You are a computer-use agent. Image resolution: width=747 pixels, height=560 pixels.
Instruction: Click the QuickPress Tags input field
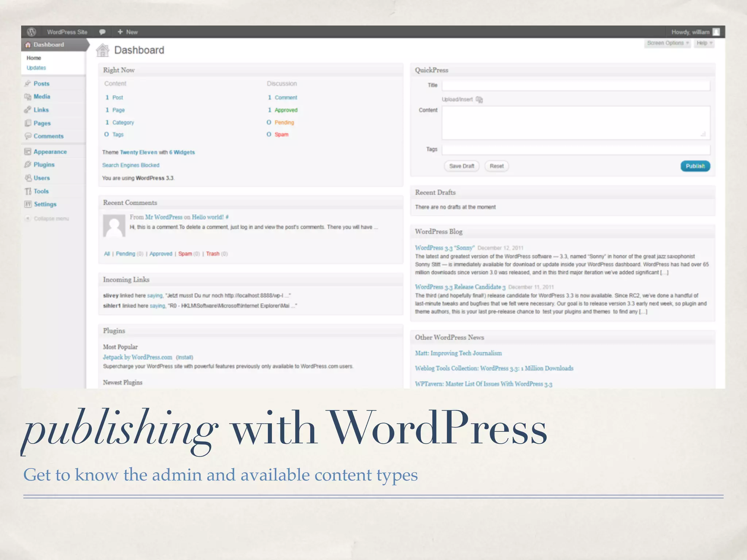point(576,149)
